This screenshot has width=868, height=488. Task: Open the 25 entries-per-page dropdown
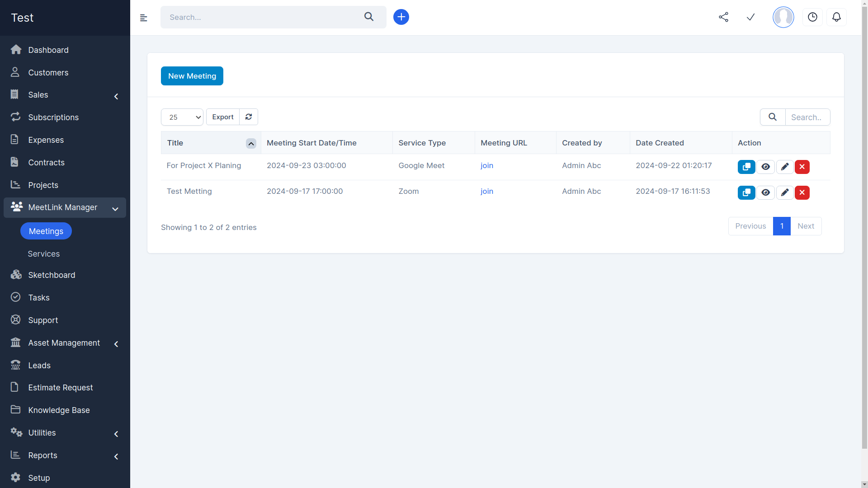182,117
